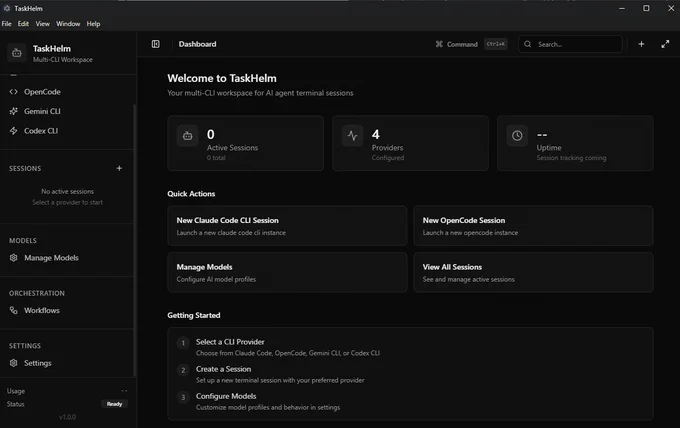Toggle the sidebar panel icon next to Dashboard
680x428 pixels.
click(156, 44)
